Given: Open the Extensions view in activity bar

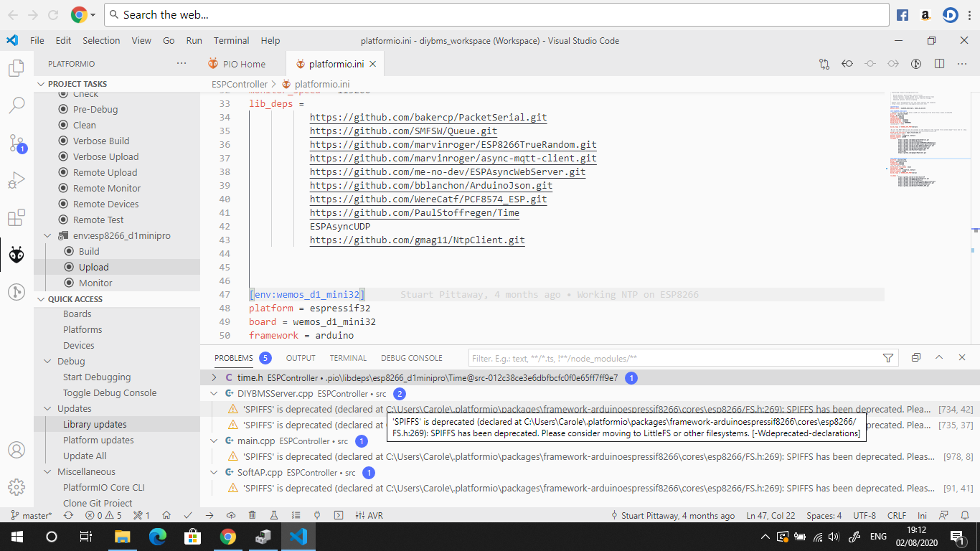Looking at the screenshot, I should click(x=16, y=217).
